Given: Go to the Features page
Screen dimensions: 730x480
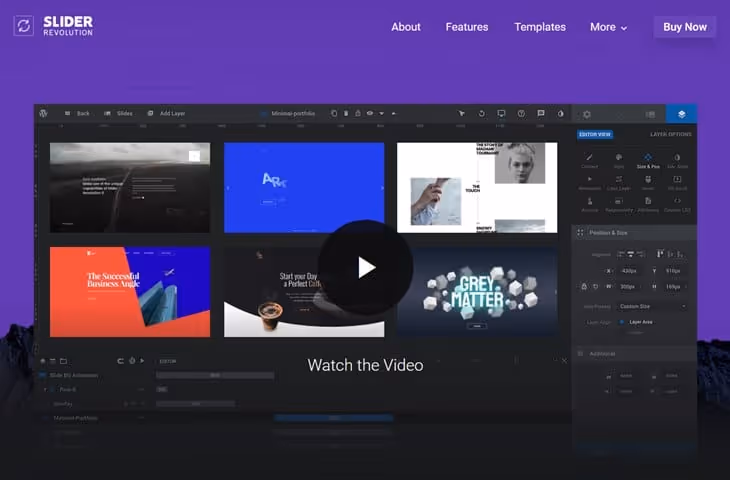Looking at the screenshot, I should coord(466,27).
